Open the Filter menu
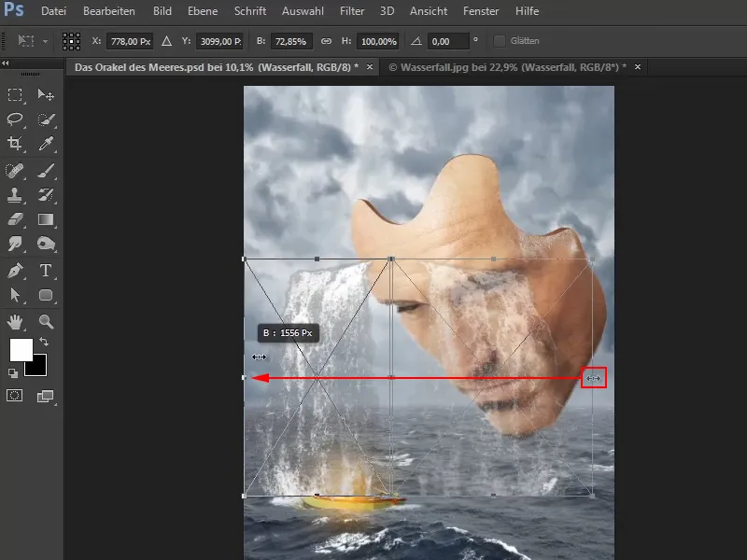 click(352, 11)
